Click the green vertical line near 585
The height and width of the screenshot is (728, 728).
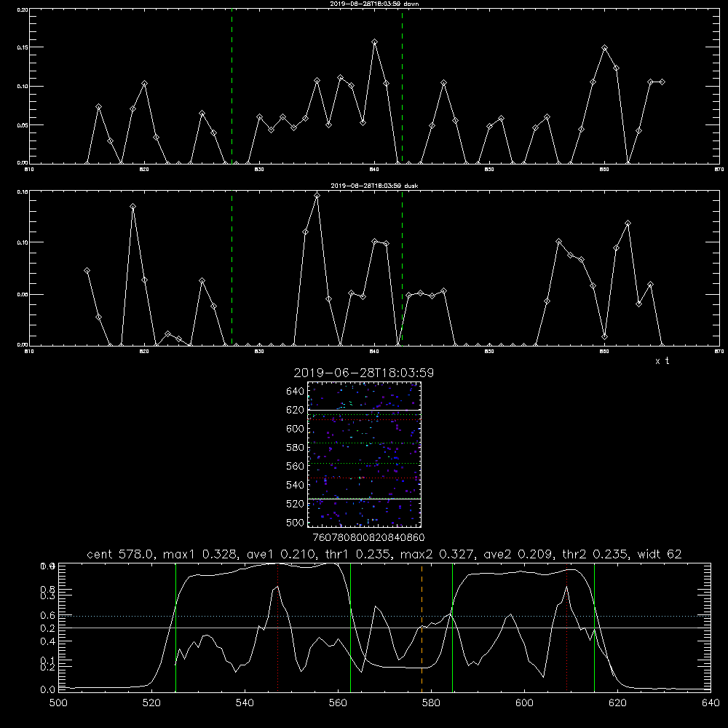[x=452, y=627]
